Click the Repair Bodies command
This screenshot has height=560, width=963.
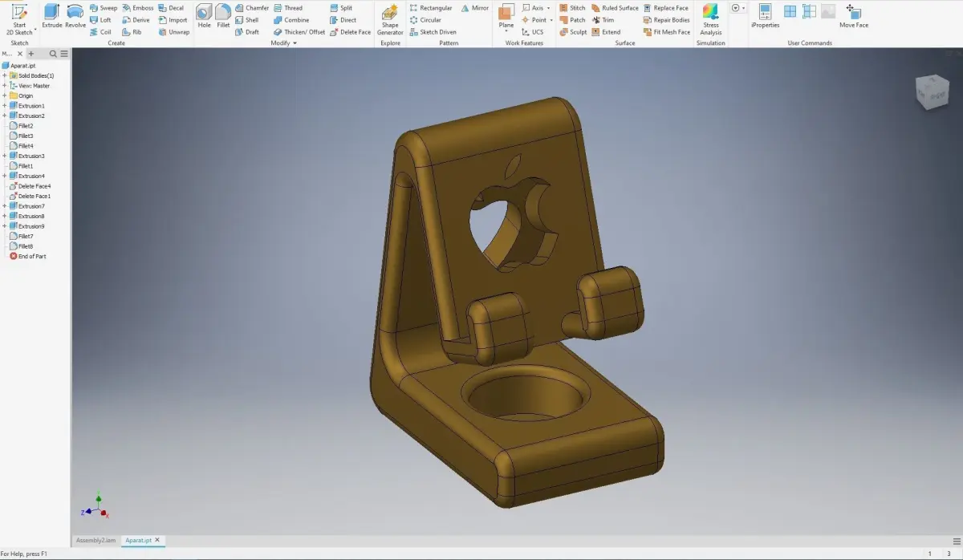(x=666, y=20)
